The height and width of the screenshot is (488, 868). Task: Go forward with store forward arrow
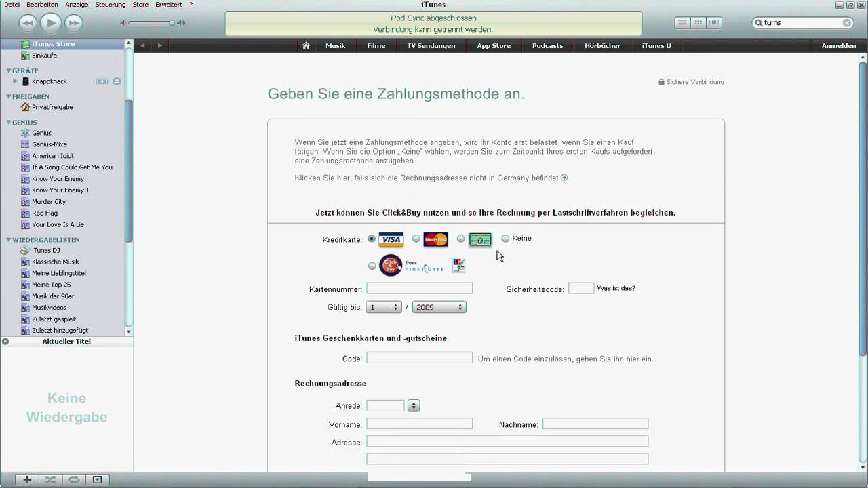160,45
